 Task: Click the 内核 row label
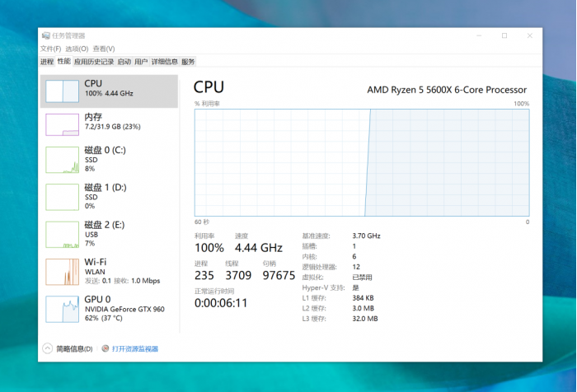(309, 257)
